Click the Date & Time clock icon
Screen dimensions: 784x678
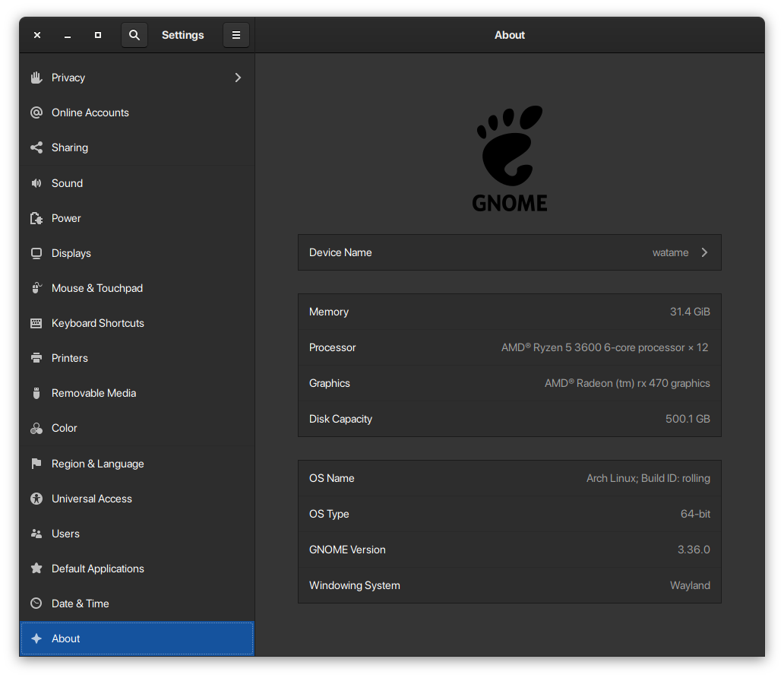pos(36,604)
